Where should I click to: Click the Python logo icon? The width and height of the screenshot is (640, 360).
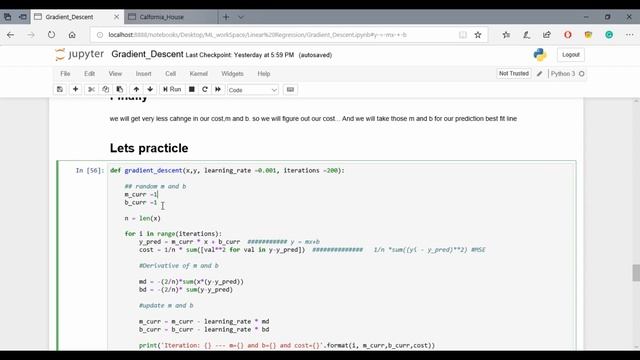pyautogui.click(x=540, y=55)
